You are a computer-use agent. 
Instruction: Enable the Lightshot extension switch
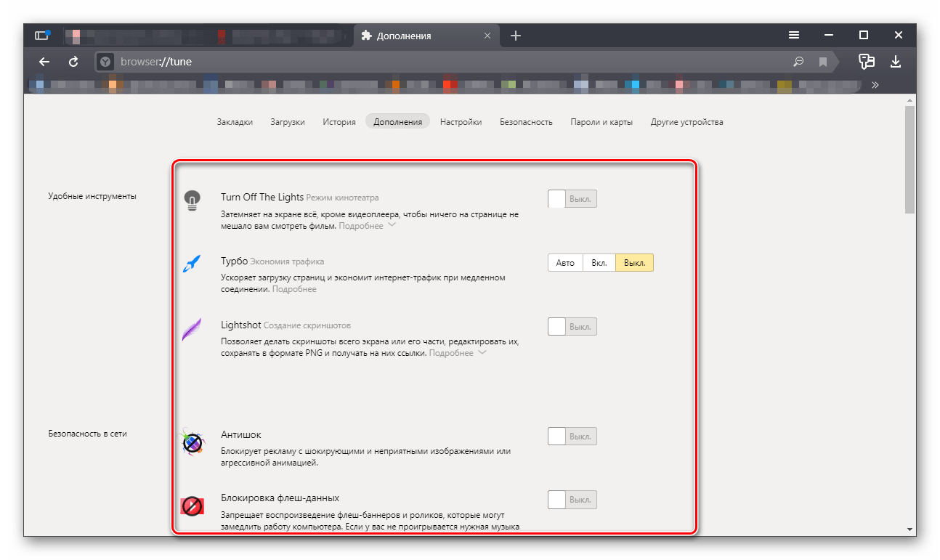pyautogui.click(x=572, y=326)
